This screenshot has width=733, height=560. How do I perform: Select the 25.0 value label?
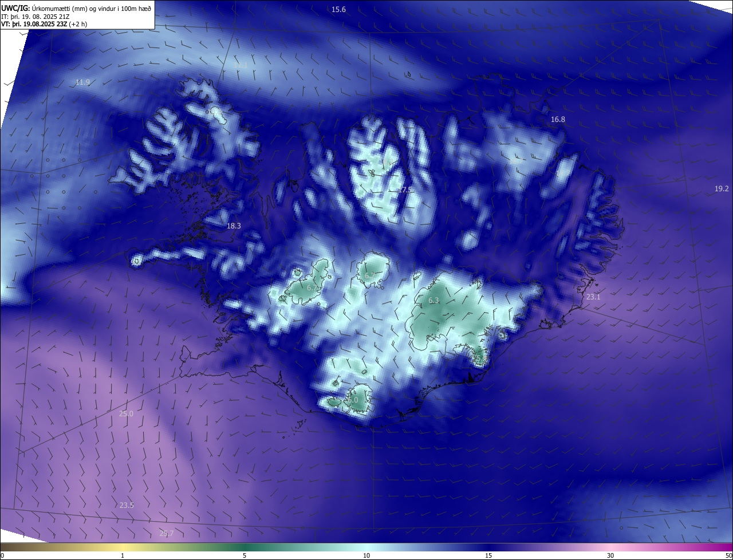[x=126, y=414]
